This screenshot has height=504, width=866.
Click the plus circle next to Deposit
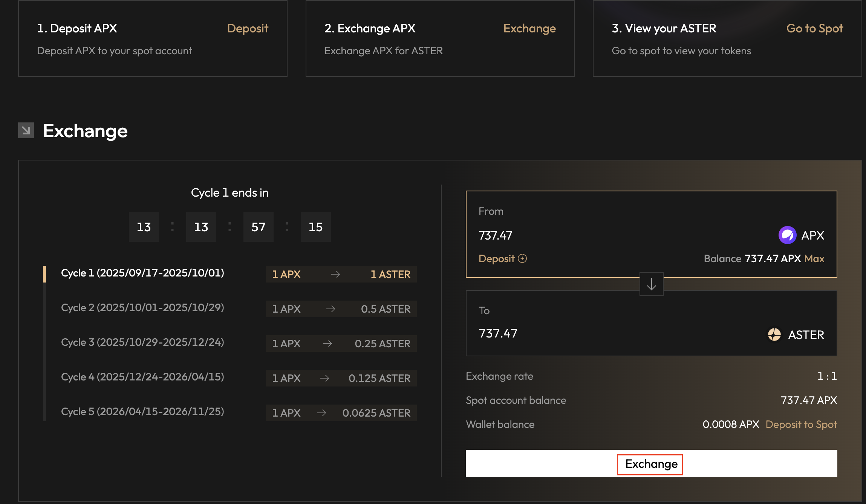tap(522, 258)
